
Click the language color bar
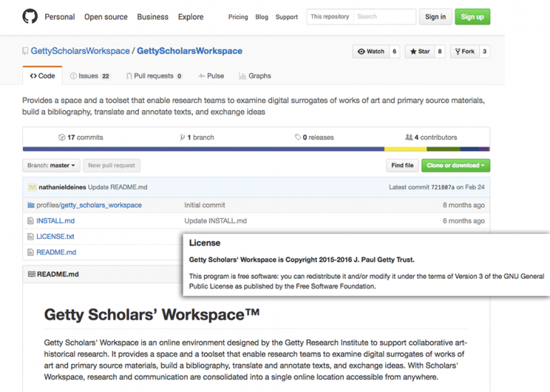(256, 150)
